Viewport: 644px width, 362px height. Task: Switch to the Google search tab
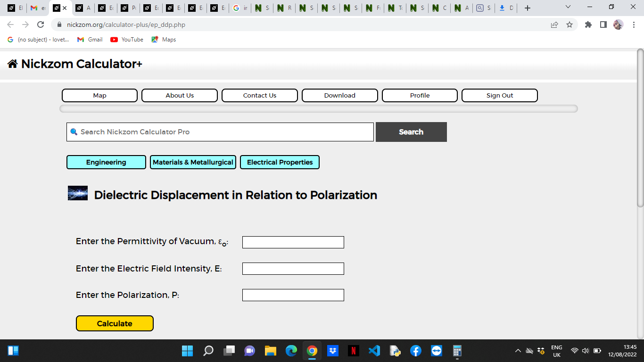pos(240,8)
